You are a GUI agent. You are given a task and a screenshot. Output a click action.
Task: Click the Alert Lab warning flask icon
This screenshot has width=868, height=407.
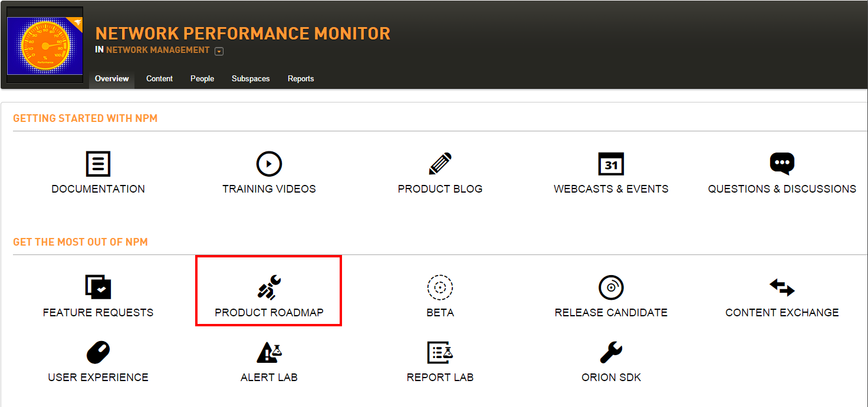point(269,352)
